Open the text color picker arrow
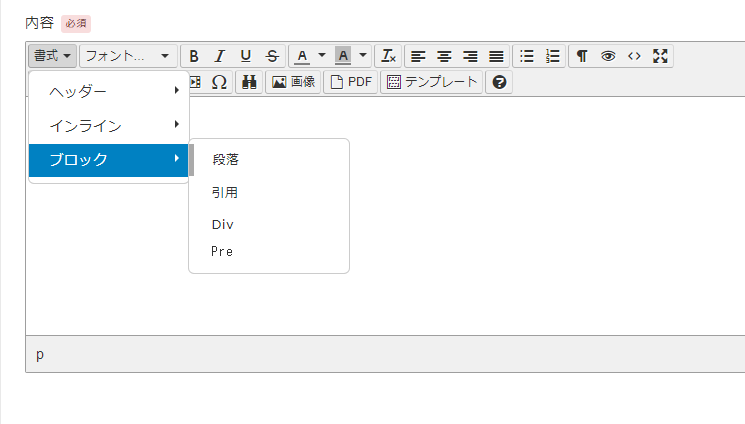The image size is (745, 424). click(322, 56)
